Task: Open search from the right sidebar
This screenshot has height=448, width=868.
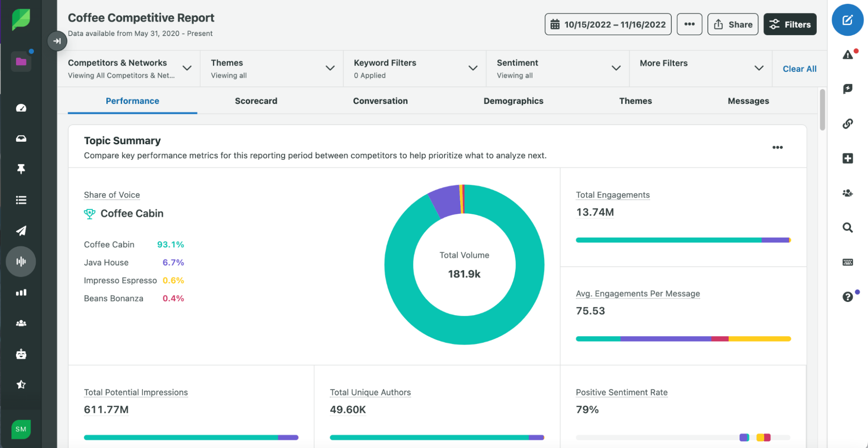Action: tap(847, 227)
